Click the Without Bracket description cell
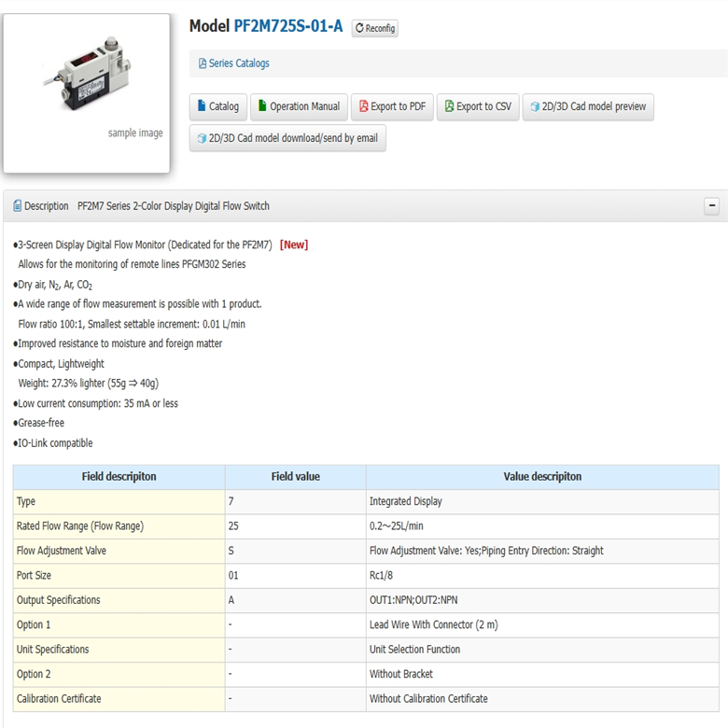The height and width of the screenshot is (728, 728). 542,674
